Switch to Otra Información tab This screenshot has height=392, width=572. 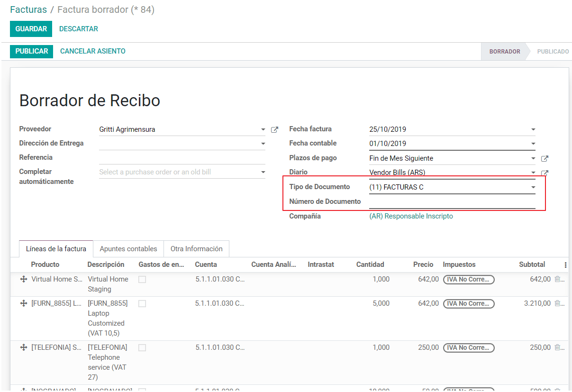[x=196, y=249]
